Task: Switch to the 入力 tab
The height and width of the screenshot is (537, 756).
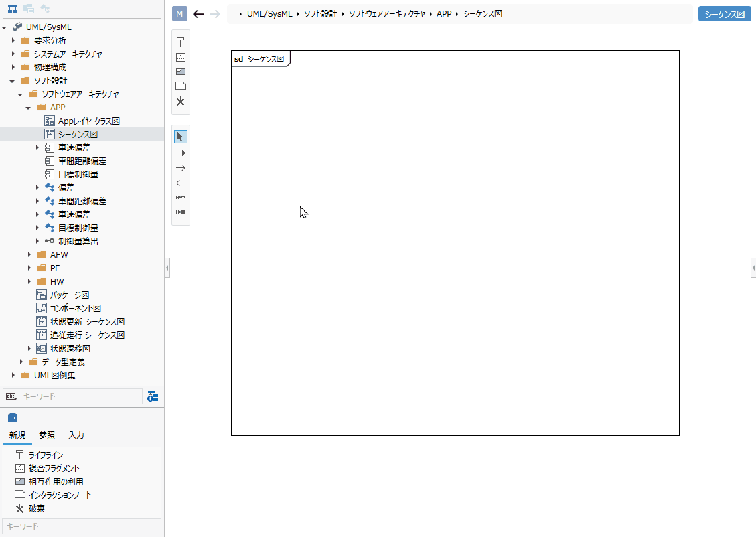Action: 76,435
